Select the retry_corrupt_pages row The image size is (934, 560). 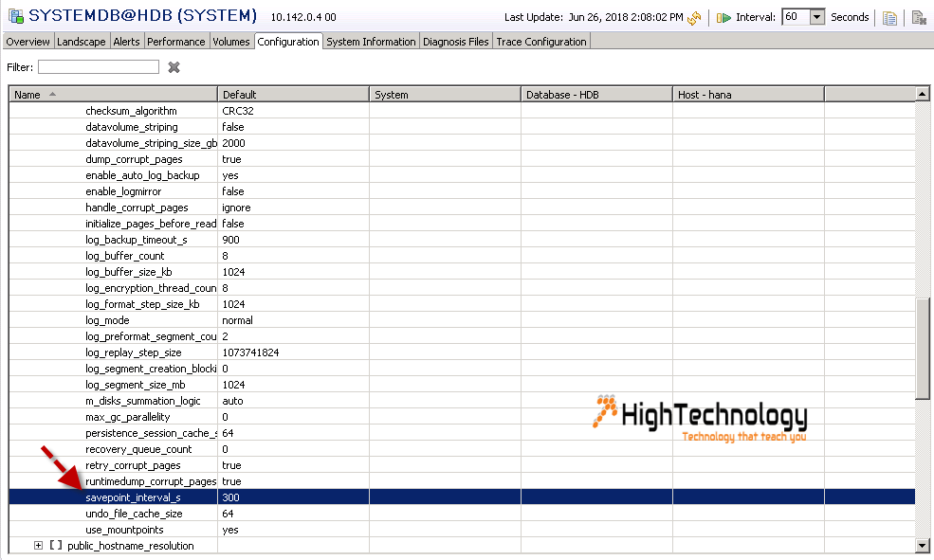pyautogui.click(x=462, y=464)
